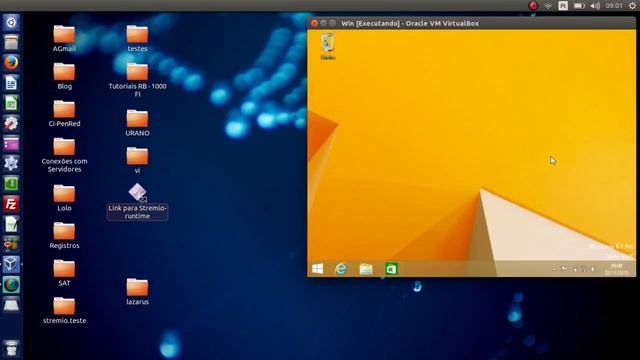Screen dimensions: 640x360
Task: Open the Windows Store icon in the VM taskbar
Action: [391, 269]
